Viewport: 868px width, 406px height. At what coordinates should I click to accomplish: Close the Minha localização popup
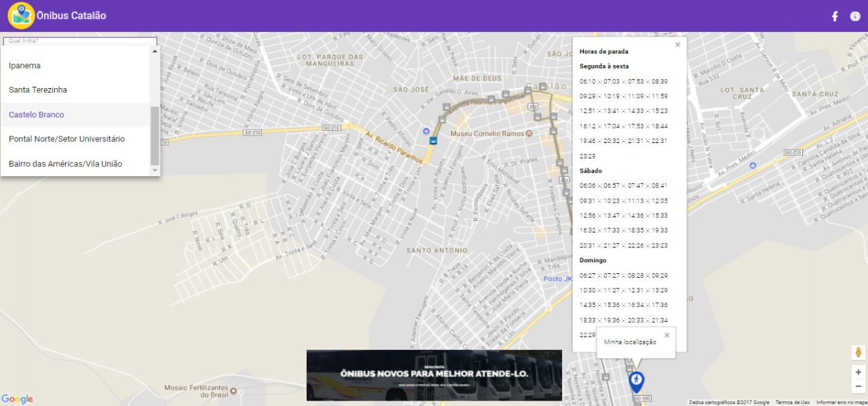tap(667, 335)
